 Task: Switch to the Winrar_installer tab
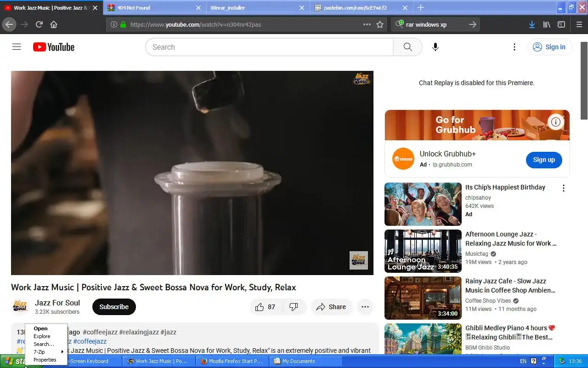coord(257,8)
